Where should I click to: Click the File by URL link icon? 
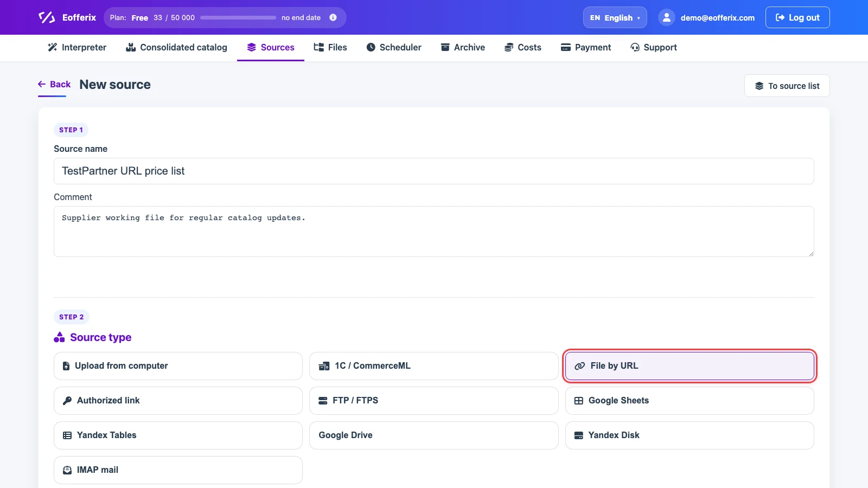click(580, 366)
